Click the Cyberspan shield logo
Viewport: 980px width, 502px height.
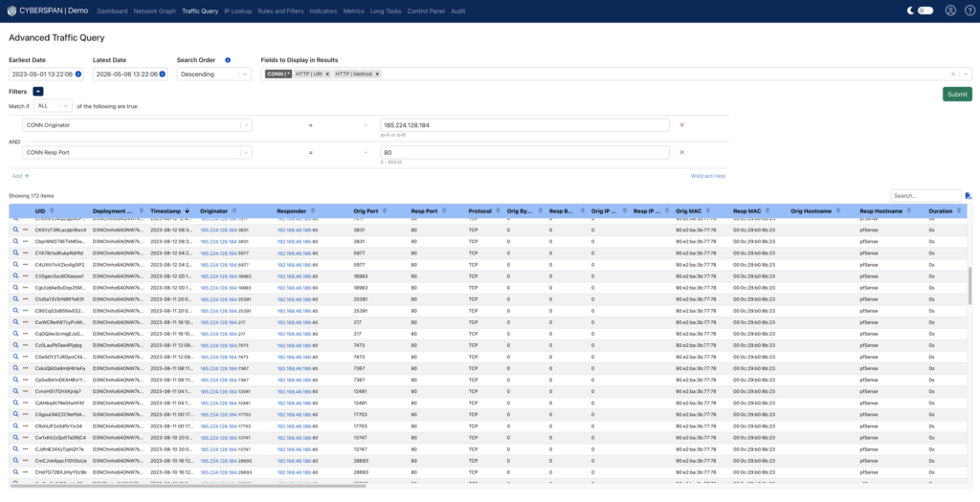pos(11,11)
